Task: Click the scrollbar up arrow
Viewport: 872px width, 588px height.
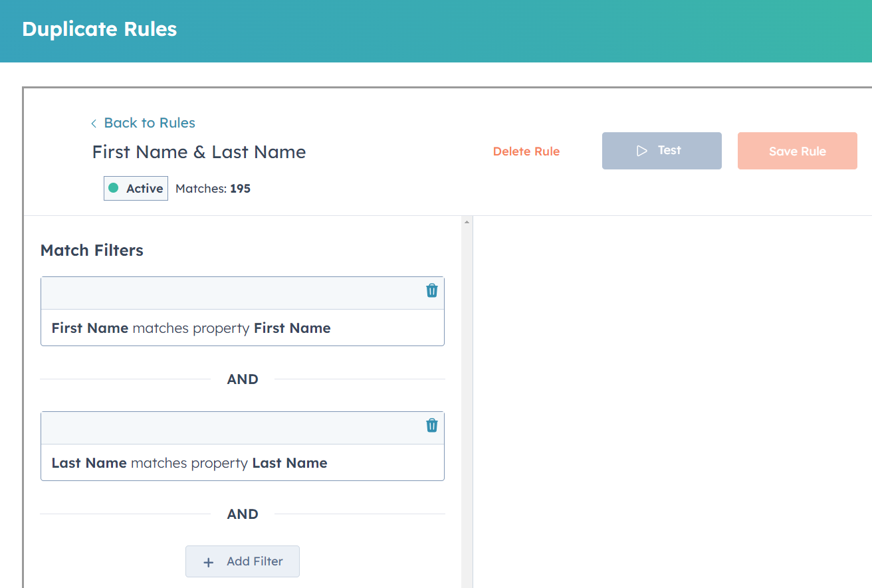Action: (467, 222)
